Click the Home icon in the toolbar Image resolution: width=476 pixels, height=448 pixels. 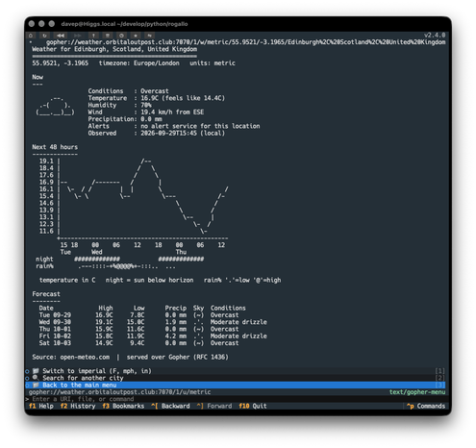pos(31,36)
